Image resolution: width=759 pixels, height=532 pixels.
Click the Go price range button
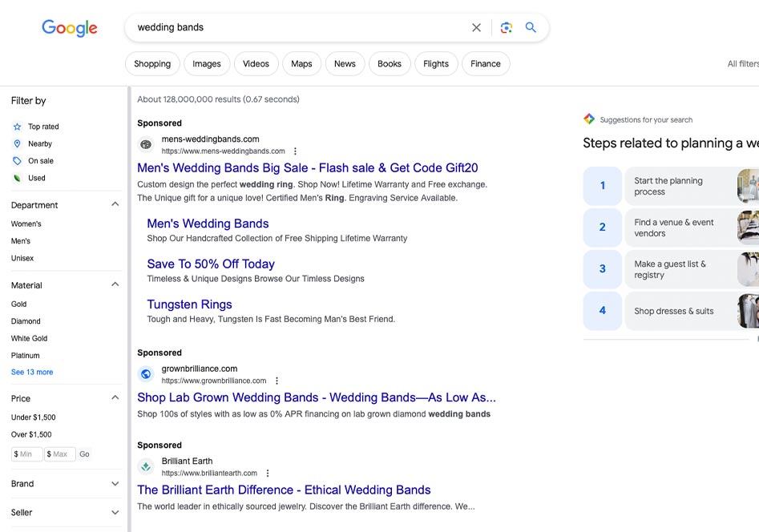click(84, 454)
